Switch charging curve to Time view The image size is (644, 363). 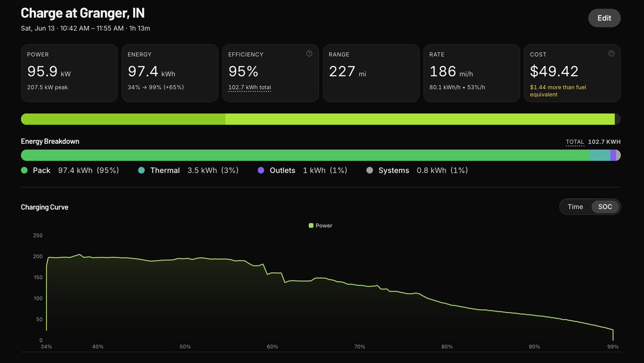click(575, 207)
